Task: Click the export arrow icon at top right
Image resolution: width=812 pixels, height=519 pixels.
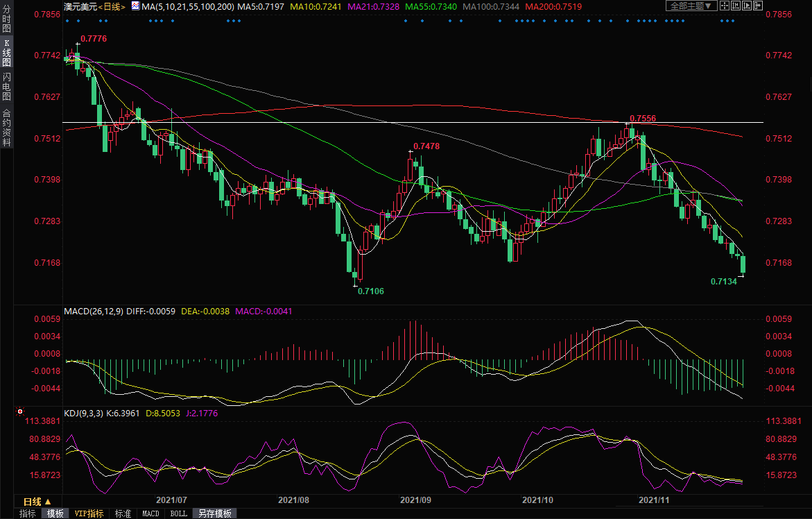Action: (758, 6)
